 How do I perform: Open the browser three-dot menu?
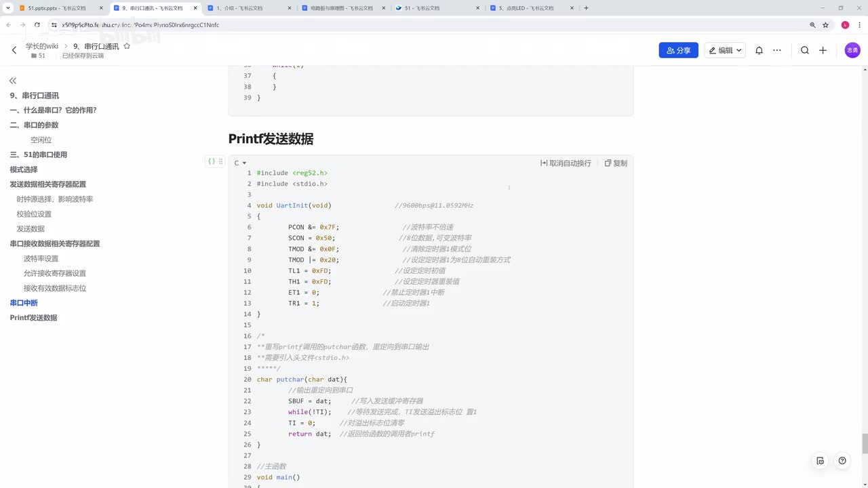click(859, 24)
